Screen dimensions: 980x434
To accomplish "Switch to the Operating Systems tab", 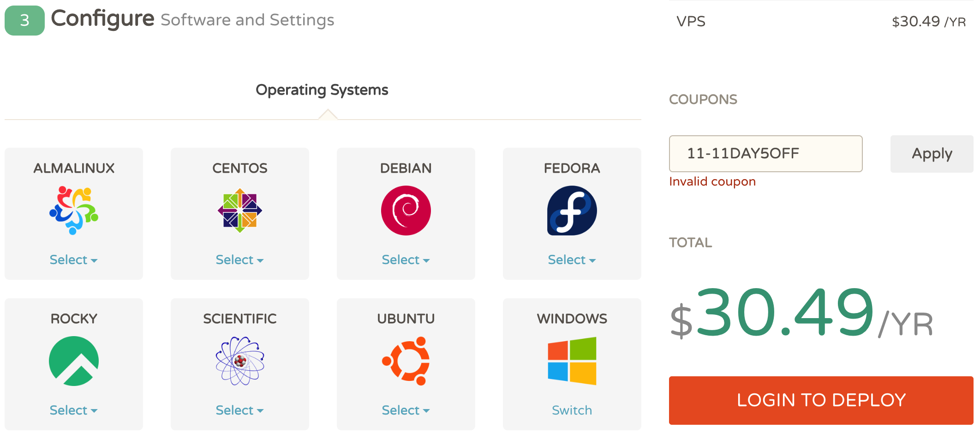I will (322, 90).
